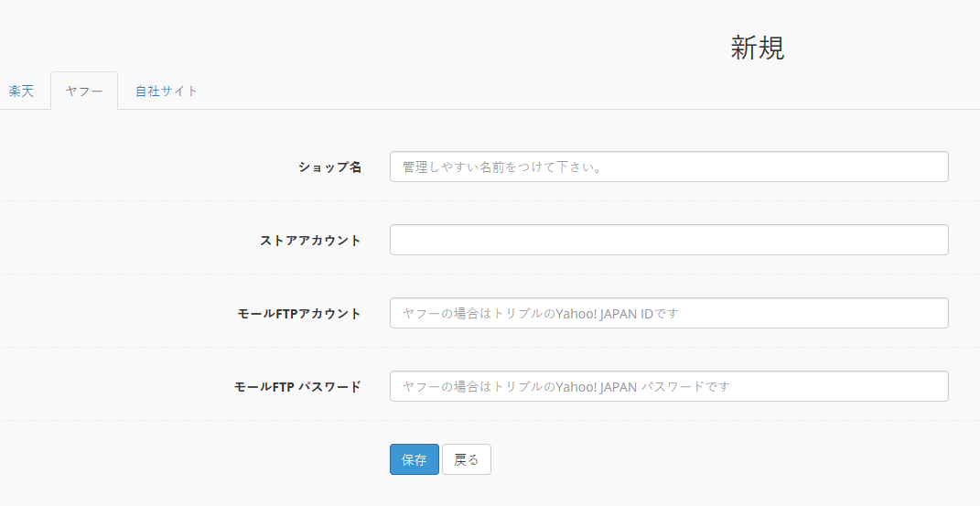Open the 自社サイト tab
980x506 pixels.
click(167, 92)
